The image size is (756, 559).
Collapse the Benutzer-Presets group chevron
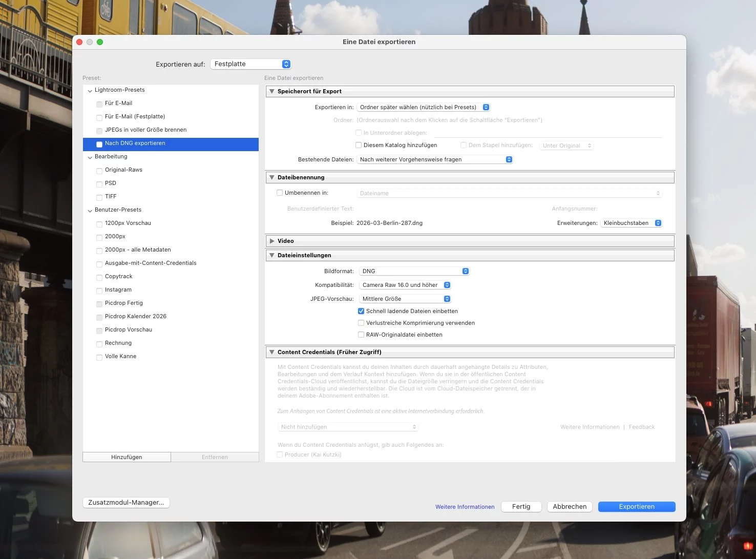point(90,211)
